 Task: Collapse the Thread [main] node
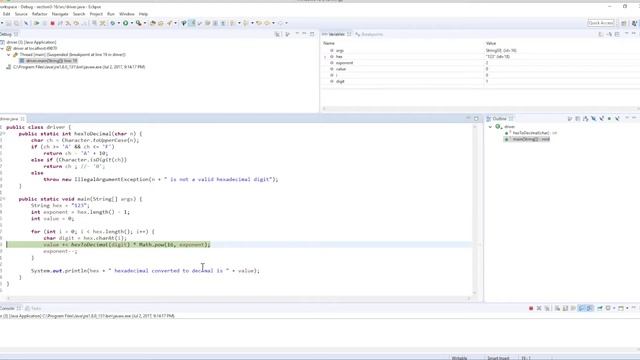[x=9, y=55]
